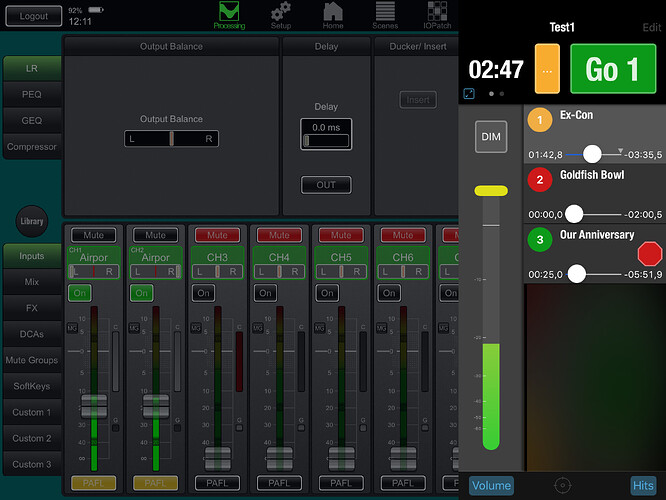
Task: Switch to the FX layer tab
Action: [x=32, y=308]
